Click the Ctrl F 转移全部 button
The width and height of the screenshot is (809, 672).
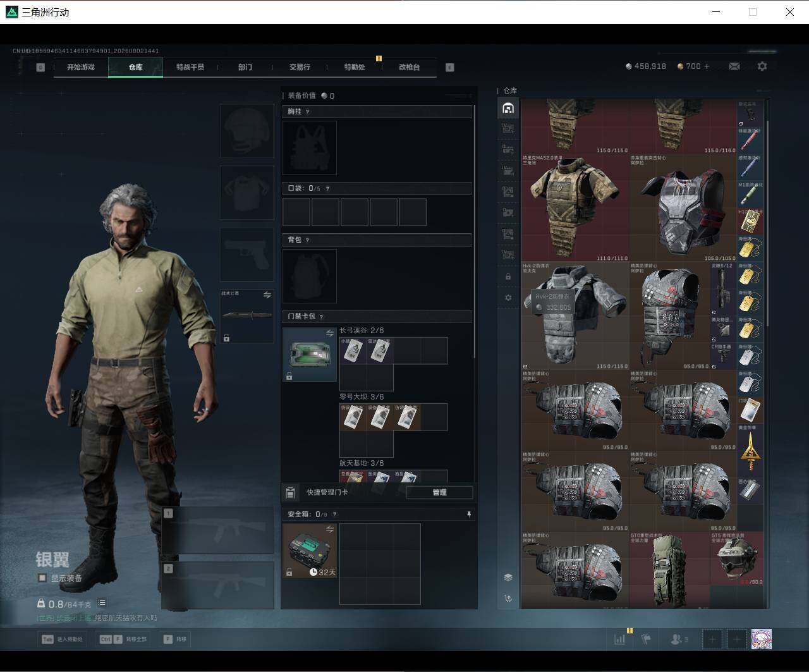point(123,639)
